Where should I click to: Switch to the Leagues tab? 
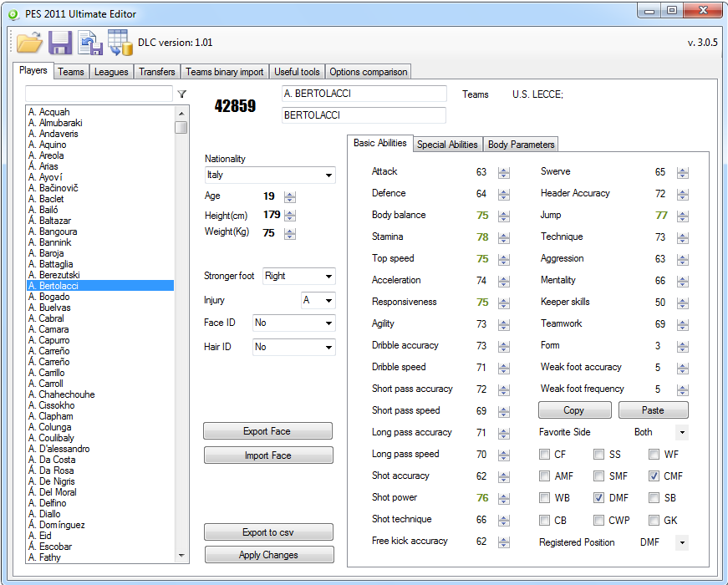[111, 72]
